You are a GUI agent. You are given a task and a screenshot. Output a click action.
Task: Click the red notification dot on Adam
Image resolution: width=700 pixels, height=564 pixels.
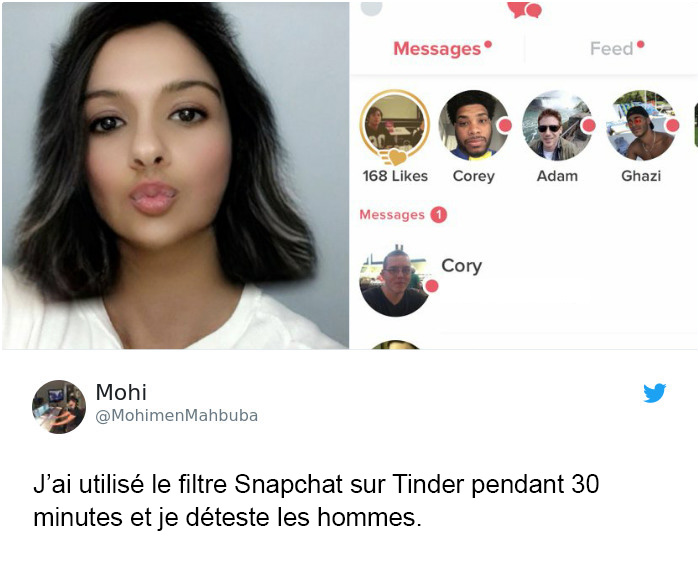(x=589, y=125)
